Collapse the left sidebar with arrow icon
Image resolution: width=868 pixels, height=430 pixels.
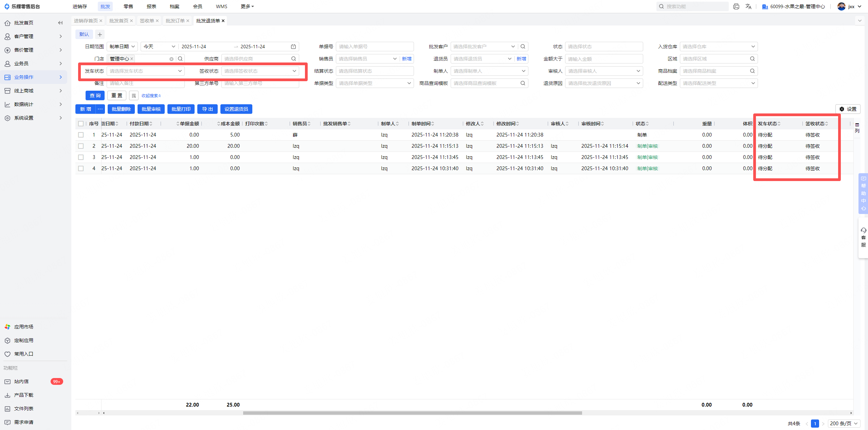coord(60,23)
